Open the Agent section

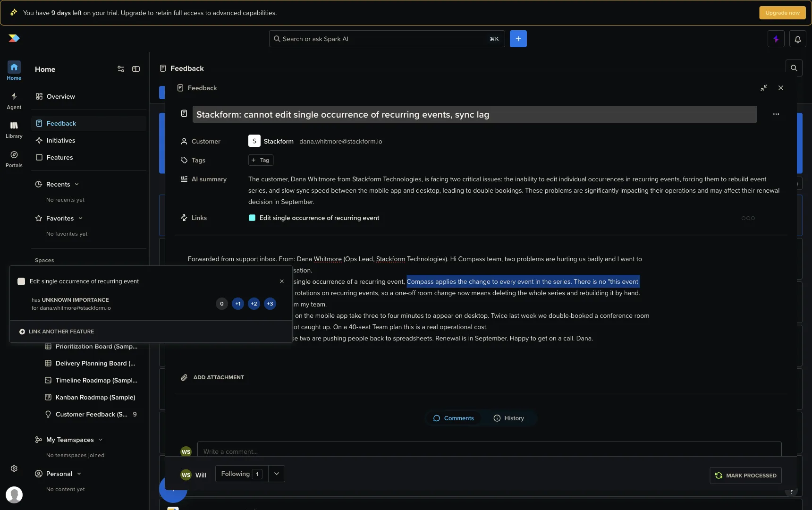click(x=14, y=101)
